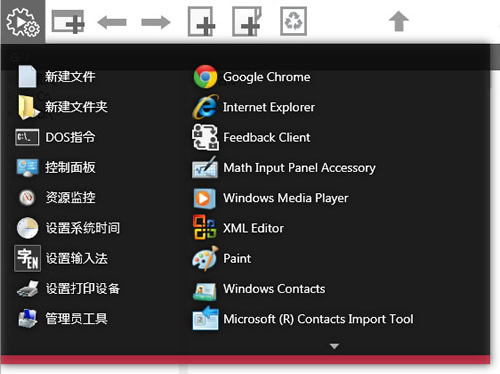The height and width of the screenshot is (374, 500).
Task: Select 新建文件 menu entry
Action: tap(70, 77)
